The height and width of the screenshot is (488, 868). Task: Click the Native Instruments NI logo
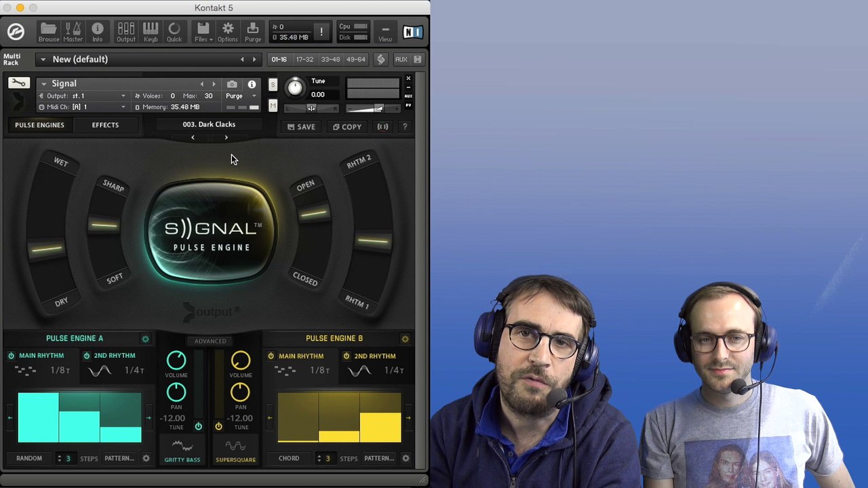[x=412, y=32]
